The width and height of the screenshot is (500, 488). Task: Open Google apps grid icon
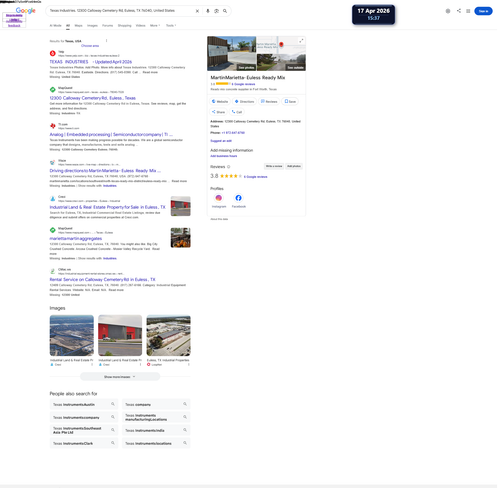[468, 11]
